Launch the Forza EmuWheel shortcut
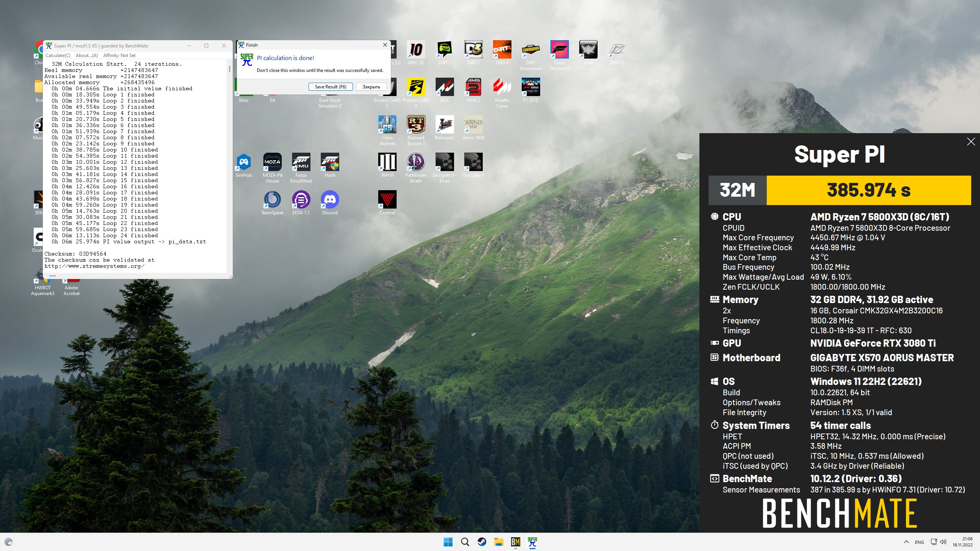This screenshot has height=551, width=980. click(301, 168)
